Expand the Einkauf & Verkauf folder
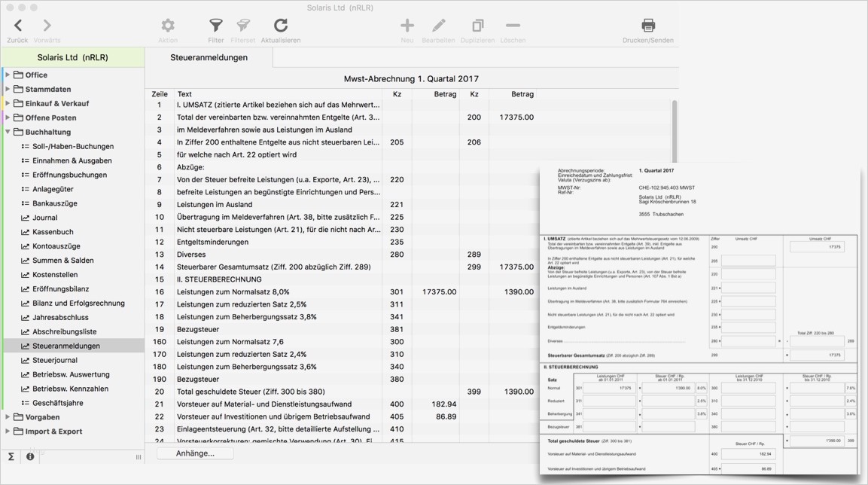Image resolution: width=868 pixels, height=485 pixels. point(8,103)
